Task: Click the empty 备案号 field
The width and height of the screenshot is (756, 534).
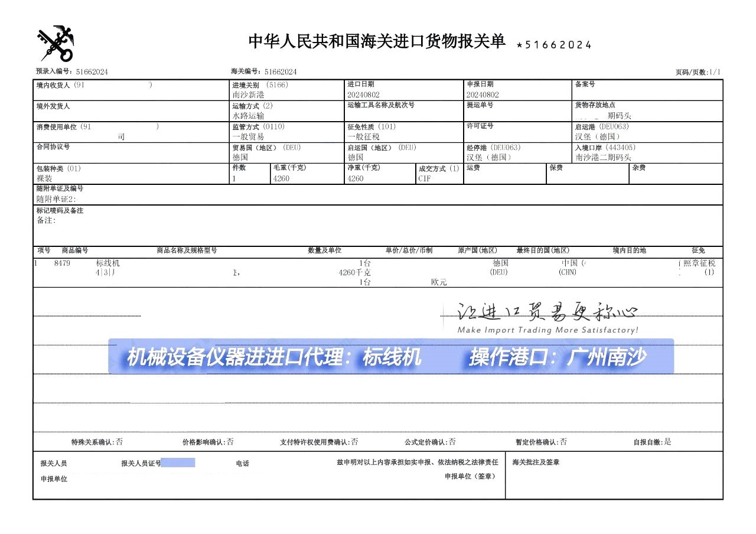Action: (x=647, y=95)
